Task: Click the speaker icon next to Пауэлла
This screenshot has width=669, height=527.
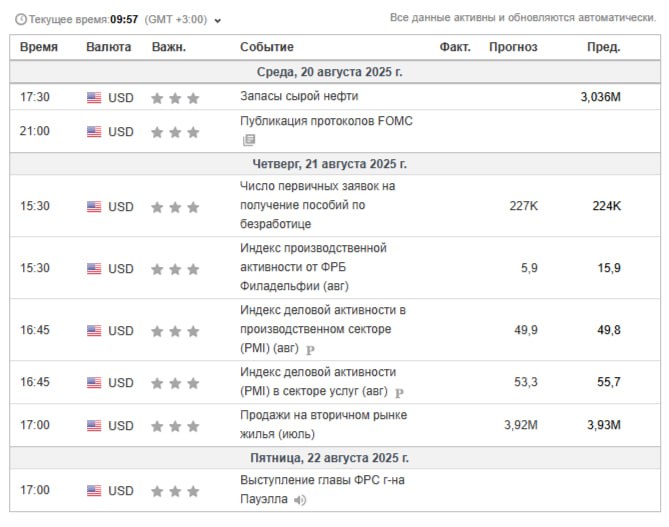Action: tap(300, 500)
